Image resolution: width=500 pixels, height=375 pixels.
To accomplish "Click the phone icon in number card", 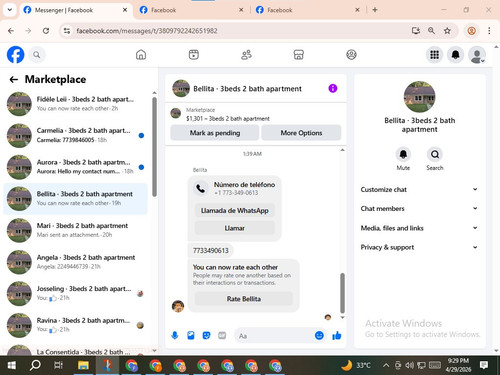I will (201, 189).
